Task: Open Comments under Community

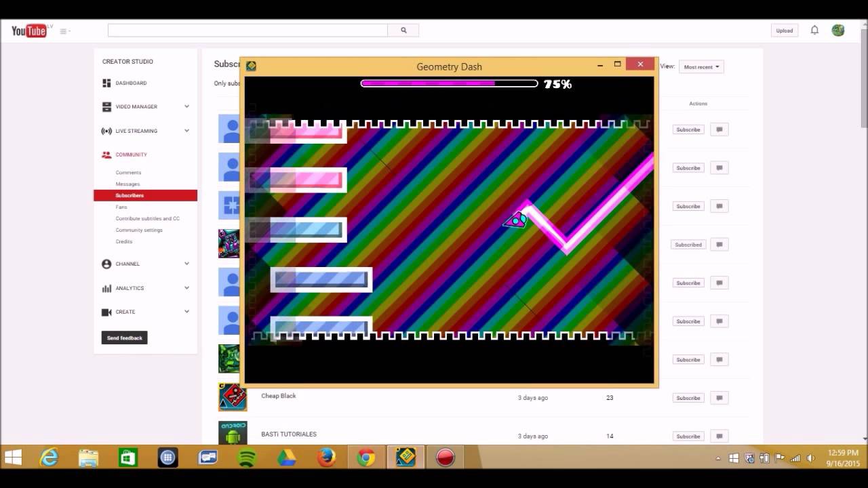Action: click(129, 172)
